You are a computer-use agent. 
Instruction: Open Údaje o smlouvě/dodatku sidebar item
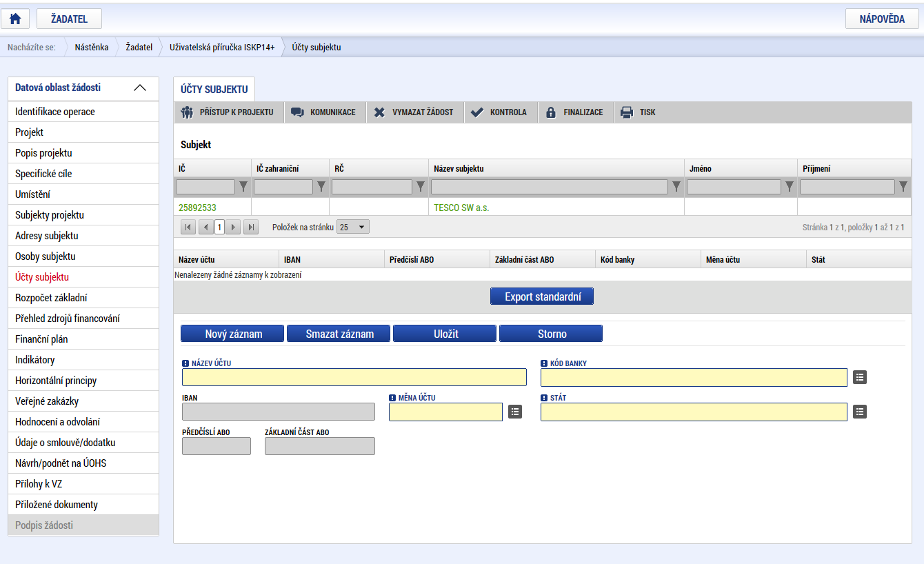[x=83, y=443]
